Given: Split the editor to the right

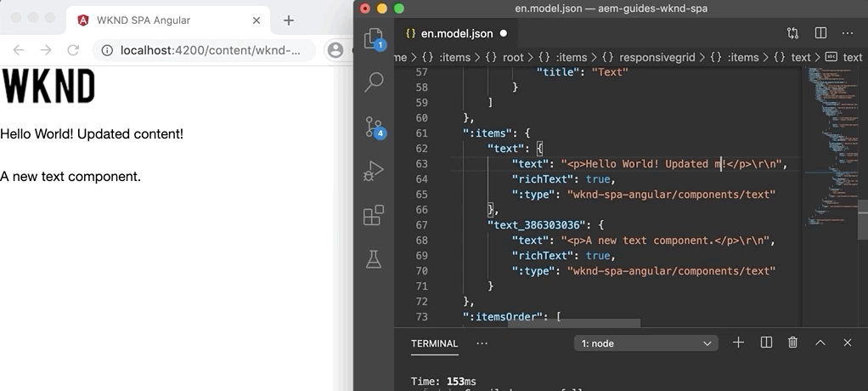Looking at the screenshot, I should click(x=820, y=33).
